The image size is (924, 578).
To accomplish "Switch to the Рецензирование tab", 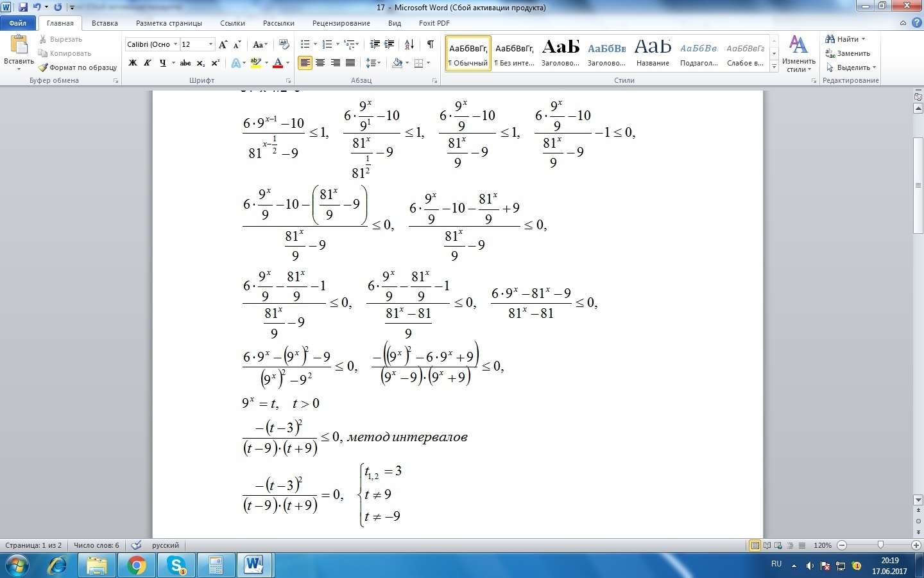I will coord(341,23).
